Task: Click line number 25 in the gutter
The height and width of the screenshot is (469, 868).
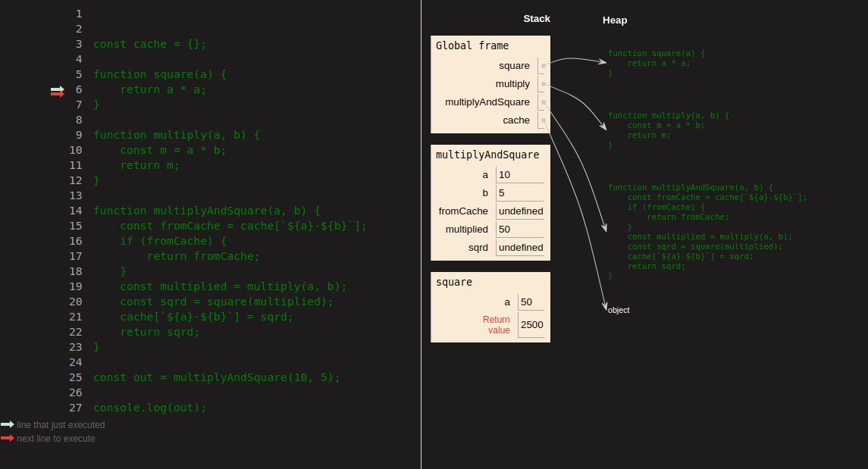Action: [75, 377]
